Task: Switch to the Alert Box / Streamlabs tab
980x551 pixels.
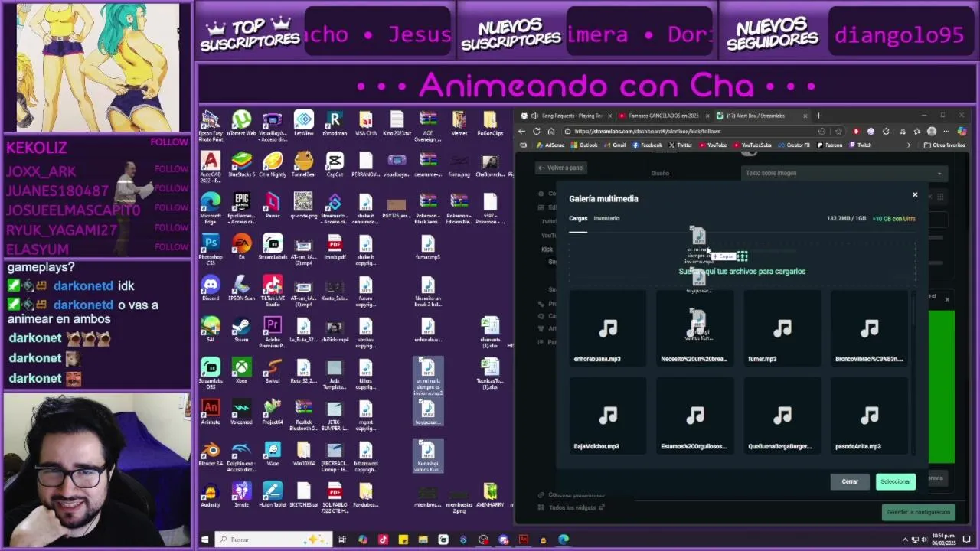Action: pos(758,116)
